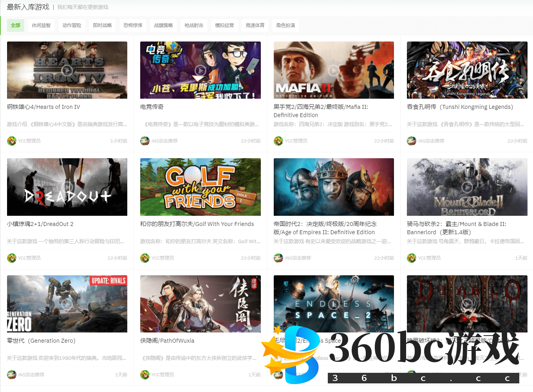The image size is (533, 392).
Task: Filter games by 即时战略
Action: [102, 25]
